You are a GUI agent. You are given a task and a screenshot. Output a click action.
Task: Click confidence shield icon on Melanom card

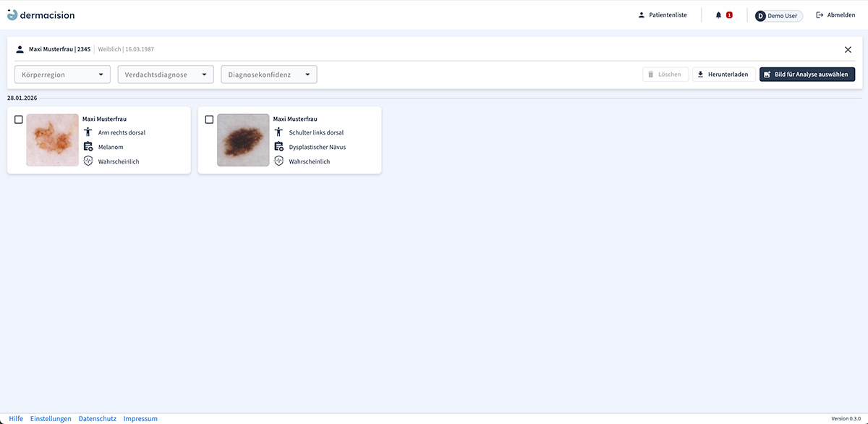[88, 161]
